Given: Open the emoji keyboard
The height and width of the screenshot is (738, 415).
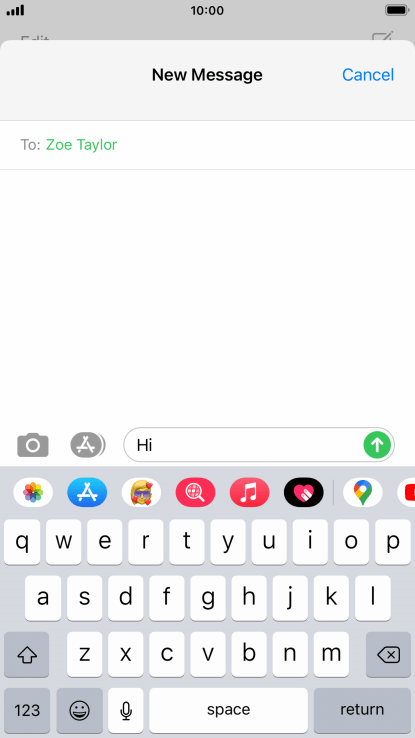Looking at the screenshot, I should pos(80,710).
